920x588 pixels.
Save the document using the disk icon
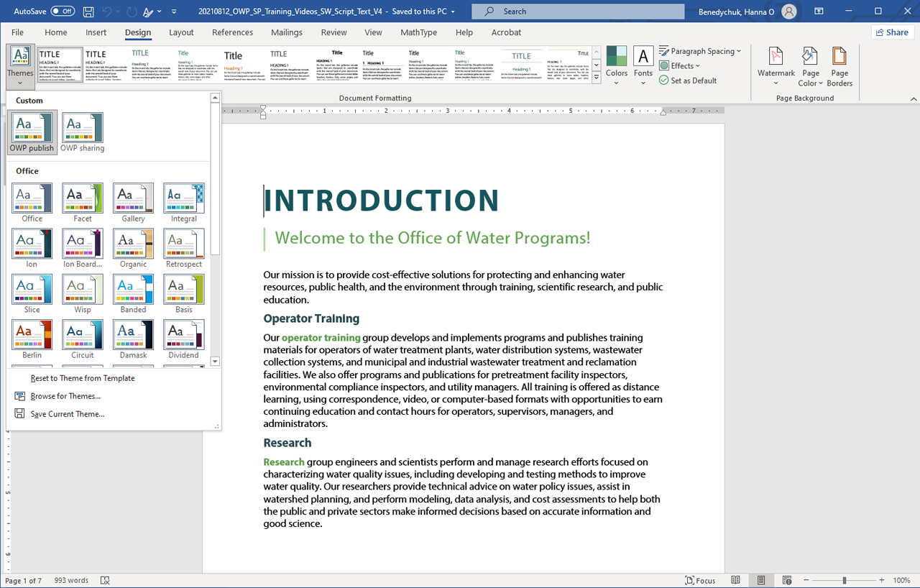click(88, 12)
